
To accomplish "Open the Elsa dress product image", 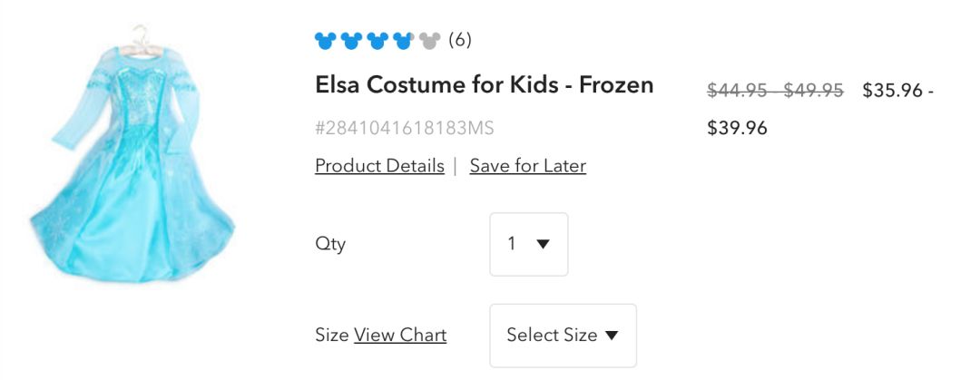I will 132,156.
